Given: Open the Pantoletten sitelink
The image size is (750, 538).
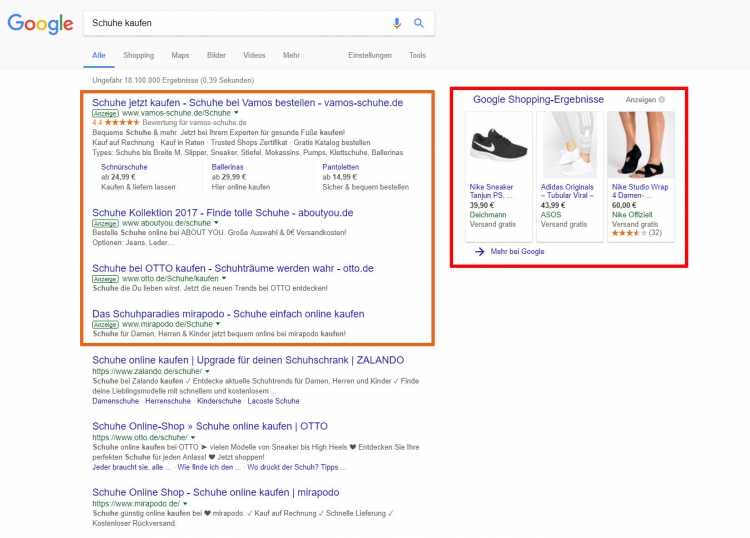Looking at the screenshot, I should tap(341, 167).
